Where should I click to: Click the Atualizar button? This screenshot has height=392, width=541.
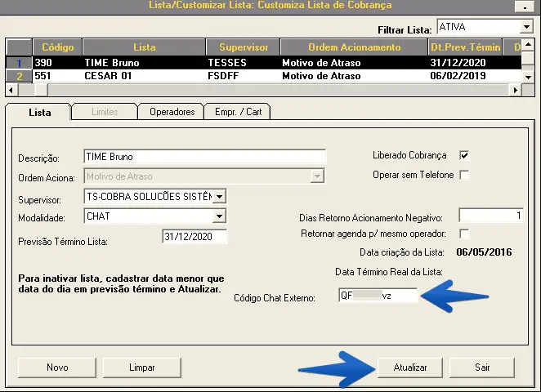click(410, 367)
